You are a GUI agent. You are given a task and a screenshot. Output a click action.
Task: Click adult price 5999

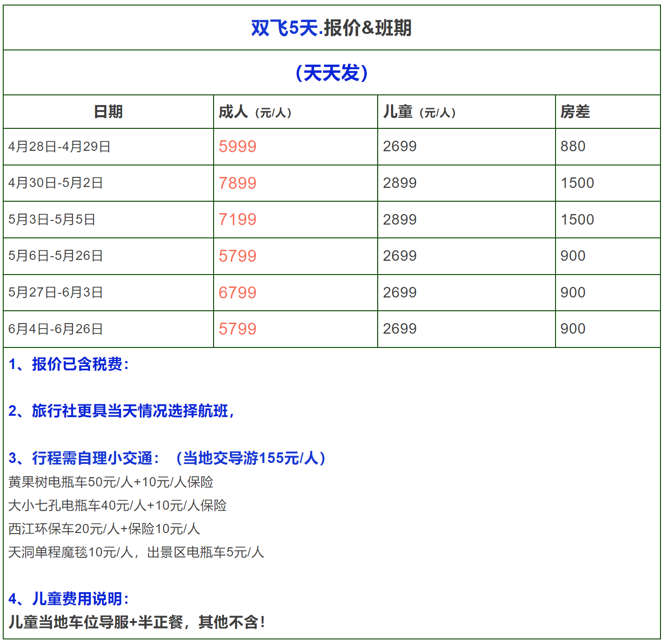(237, 147)
